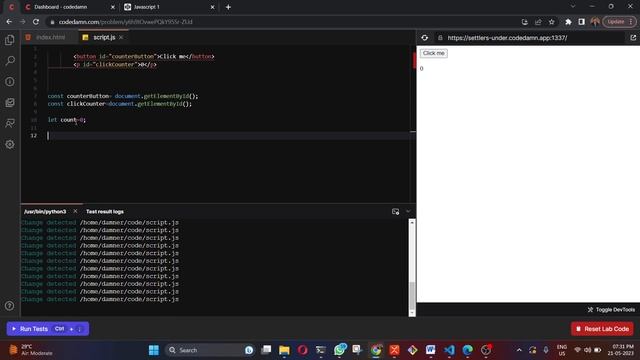The image size is (640, 360).
Task: Select the /usr/bin/python3 terminal tab
Action: point(45,211)
